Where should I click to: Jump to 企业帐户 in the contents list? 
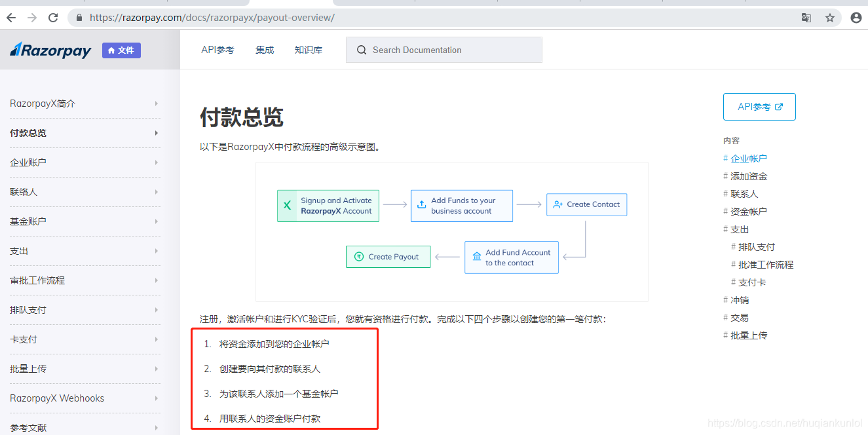coord(749,159)
